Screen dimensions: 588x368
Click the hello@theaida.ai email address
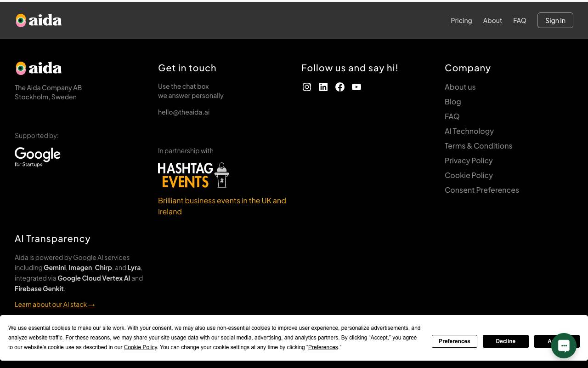pos(184,112)
